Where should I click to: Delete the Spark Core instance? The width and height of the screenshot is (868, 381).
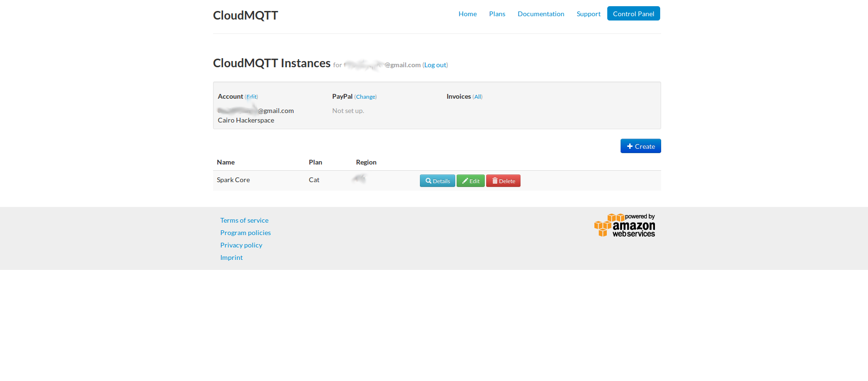pyautogui.click(x=503, y=181)
